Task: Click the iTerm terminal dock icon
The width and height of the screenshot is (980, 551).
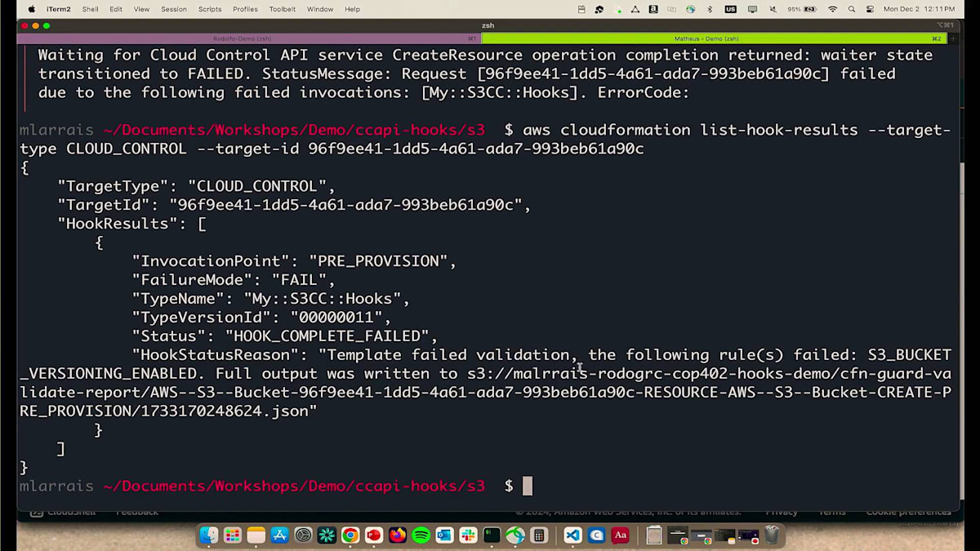Action: click(492, 535)
